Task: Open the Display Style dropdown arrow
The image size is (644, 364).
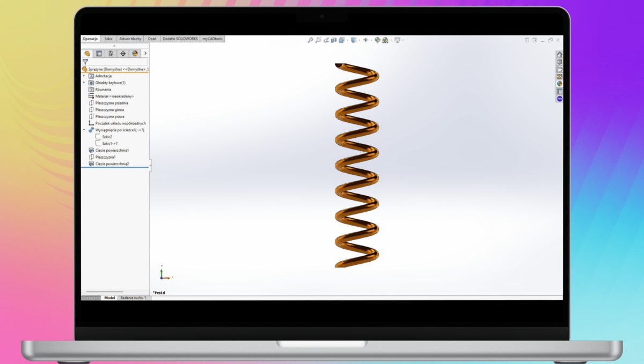Action: (x=359, y=40)
